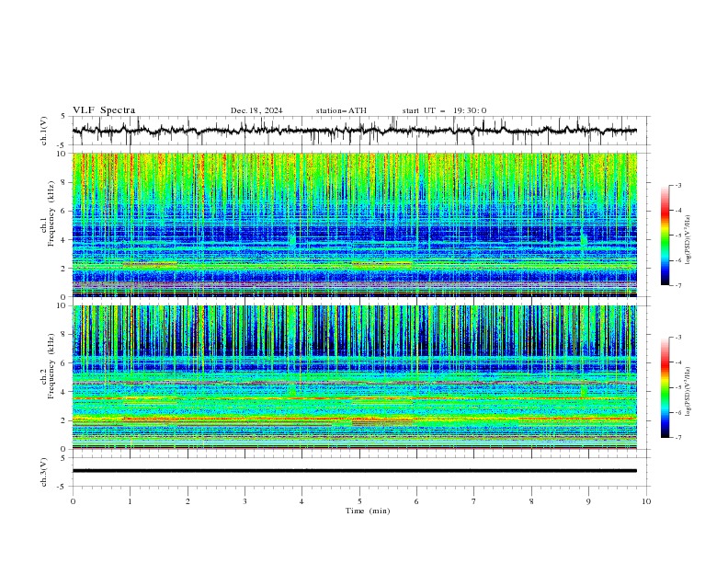Click the "7" tick on the time axis
728x563 pixels.
click(x=474, y=501)
